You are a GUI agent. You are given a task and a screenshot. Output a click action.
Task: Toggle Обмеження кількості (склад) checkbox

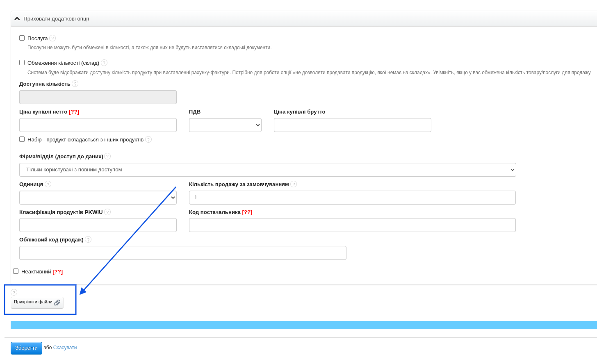click(22, 62)
